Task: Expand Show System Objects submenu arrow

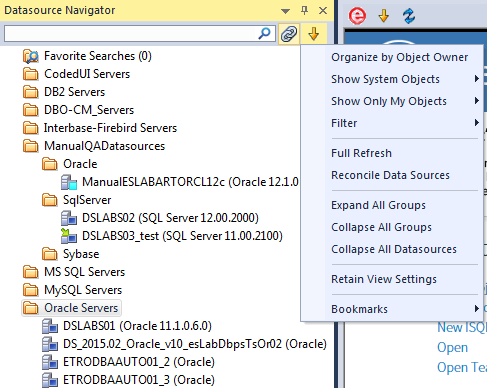Action: coord(477,79)
